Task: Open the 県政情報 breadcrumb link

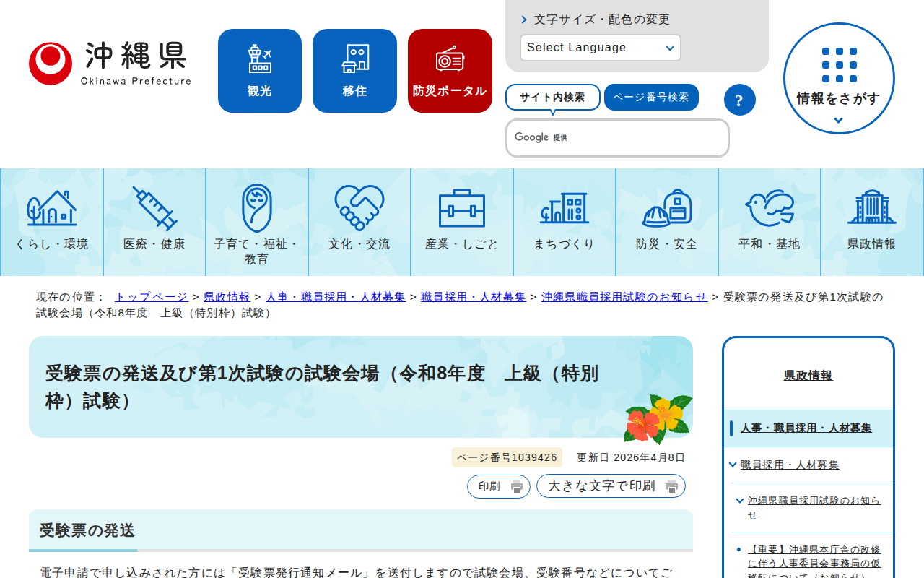Action: point(227,297)
